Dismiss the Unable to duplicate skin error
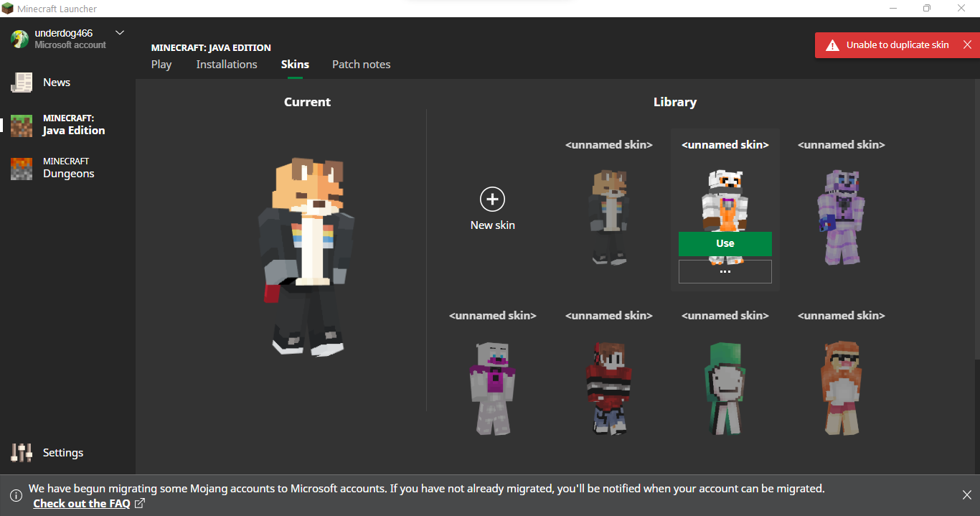 click(x=967, y=44)
